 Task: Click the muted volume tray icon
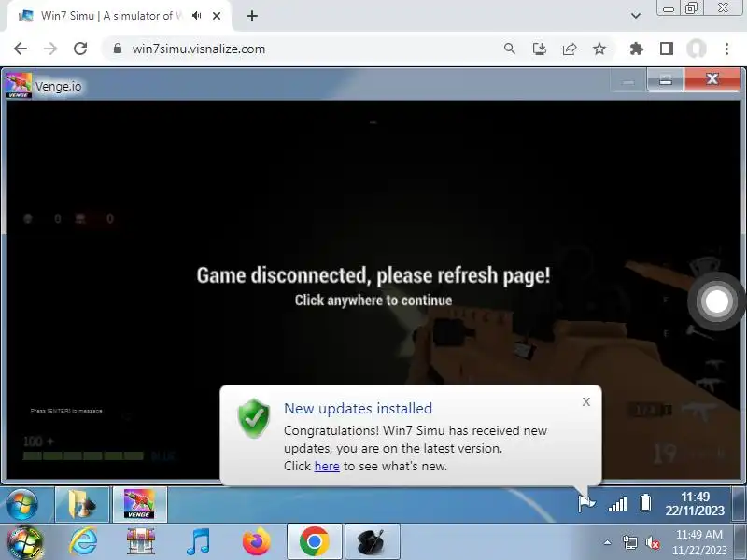tap(652, 542)
